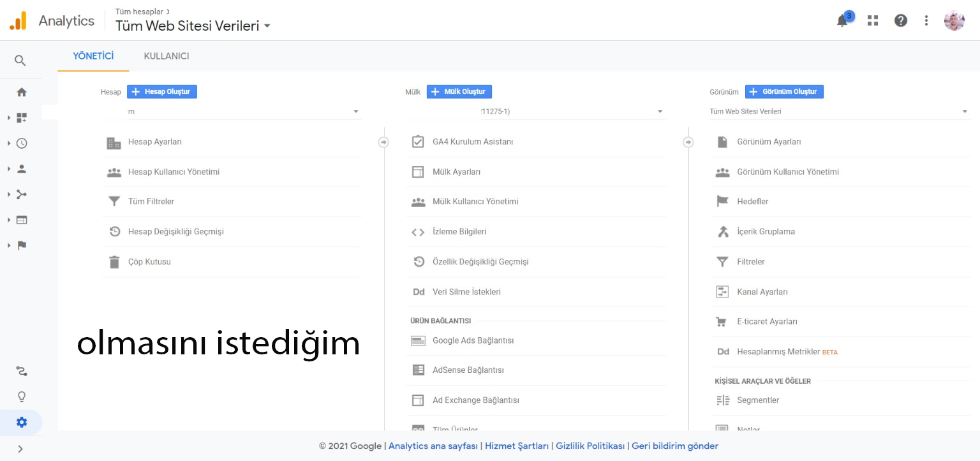Click the notifications bell icon
The image size is (980, 461).
coord(842,21)
